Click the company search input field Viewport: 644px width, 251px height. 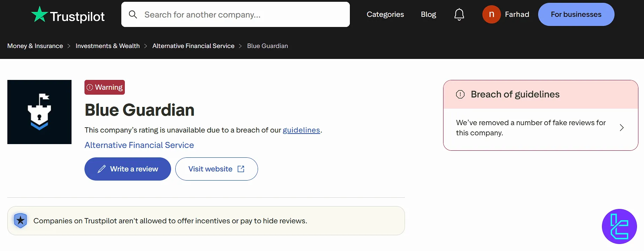236,14
